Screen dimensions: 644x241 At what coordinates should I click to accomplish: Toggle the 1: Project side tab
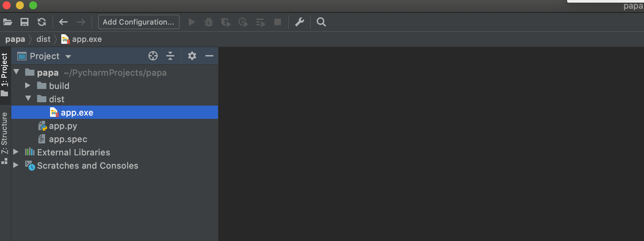coord(4,74)
